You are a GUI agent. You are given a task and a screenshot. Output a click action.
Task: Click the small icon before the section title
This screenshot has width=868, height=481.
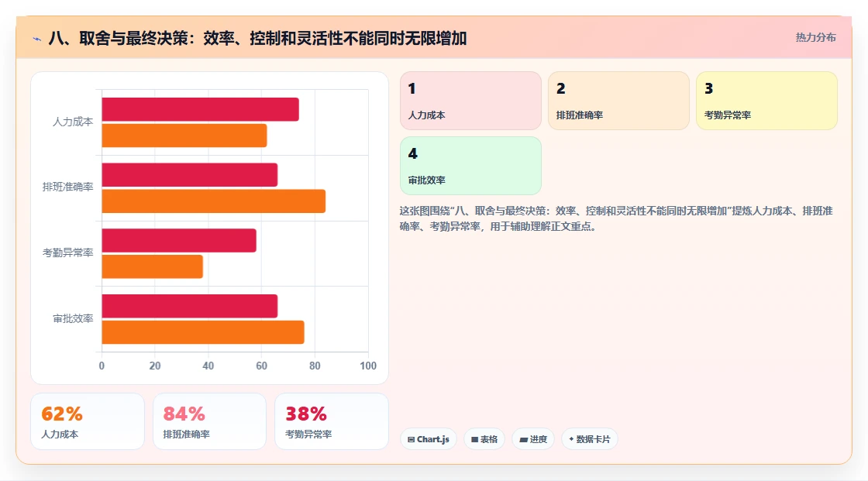point(37,39)
